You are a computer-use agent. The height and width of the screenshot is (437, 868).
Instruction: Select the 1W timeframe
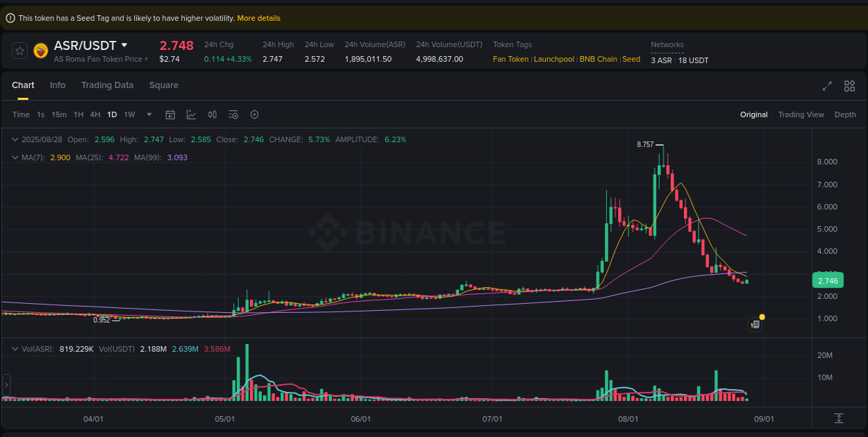click(x=129, y=114)
